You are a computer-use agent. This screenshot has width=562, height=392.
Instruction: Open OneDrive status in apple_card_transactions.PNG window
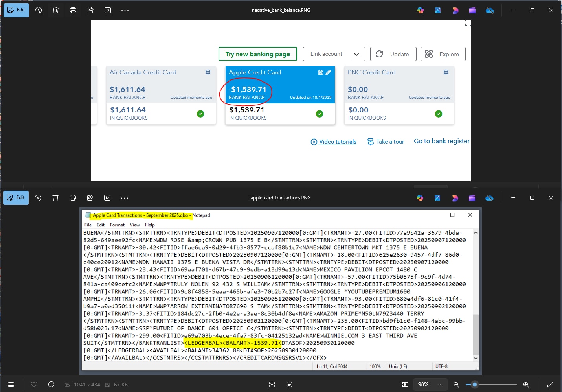tap(489, 198)
